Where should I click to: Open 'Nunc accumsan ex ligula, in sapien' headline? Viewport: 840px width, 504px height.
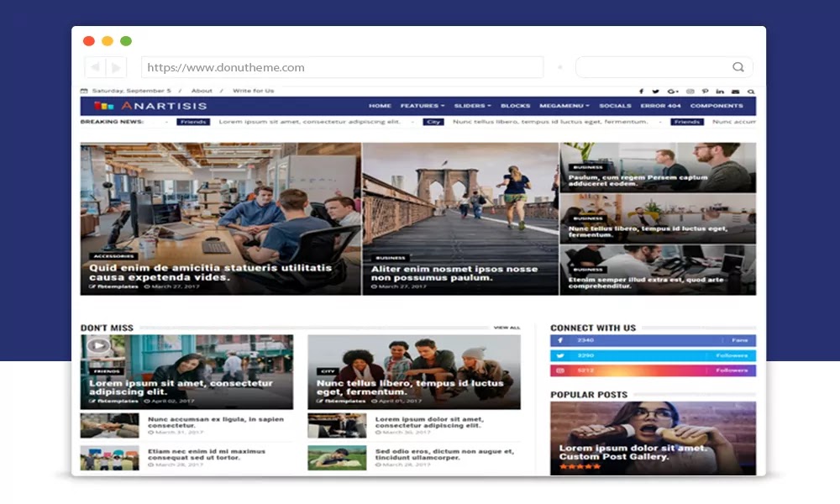(x=216, y=422)
